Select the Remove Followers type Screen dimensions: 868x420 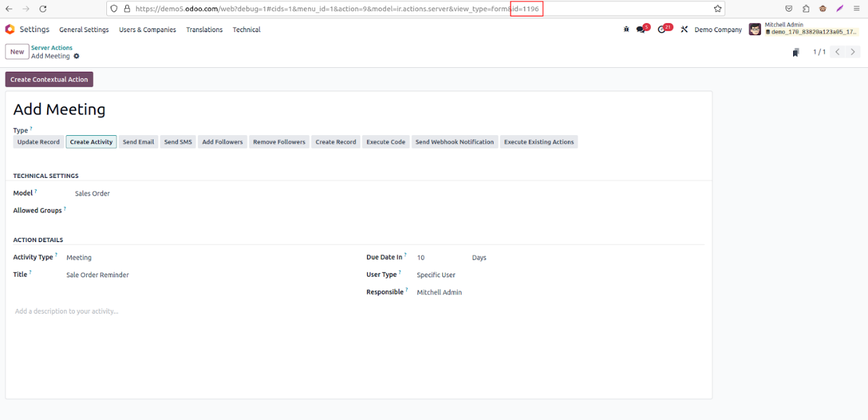pos(279,142)
